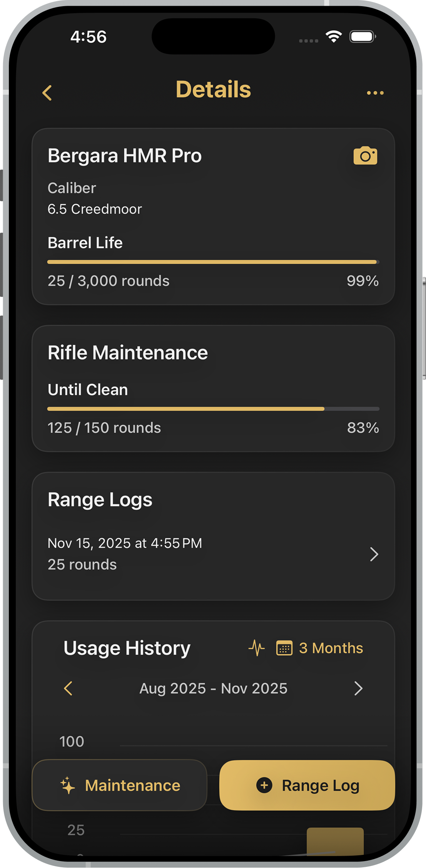Tap the Bergara HMR Pro rifle title

(125, 156)
